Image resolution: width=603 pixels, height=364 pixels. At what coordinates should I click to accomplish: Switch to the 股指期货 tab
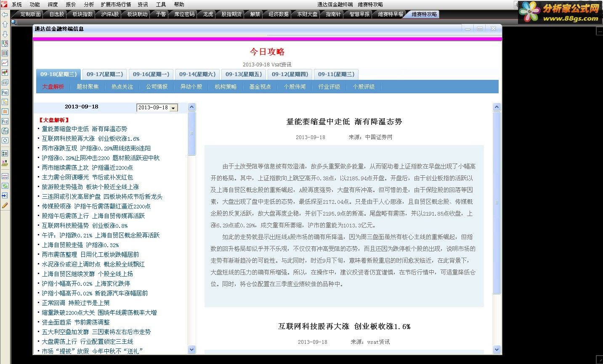(232, 14)
